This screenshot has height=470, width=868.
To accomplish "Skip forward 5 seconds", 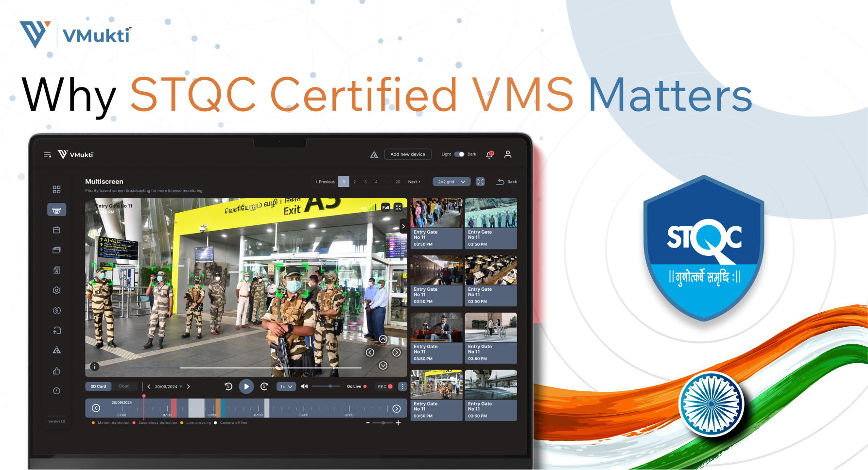I will 264,386.
